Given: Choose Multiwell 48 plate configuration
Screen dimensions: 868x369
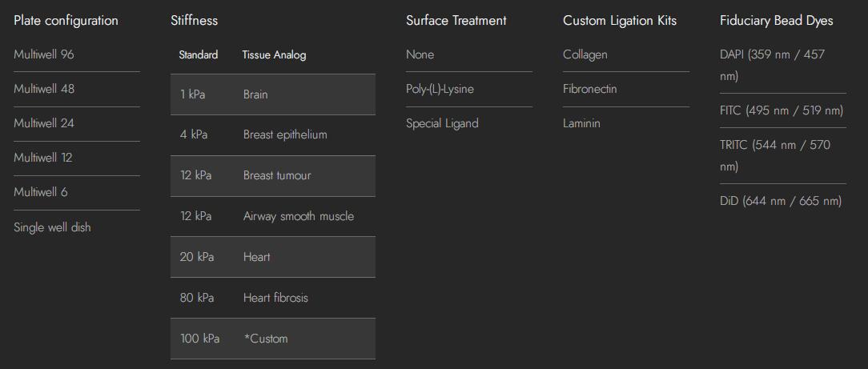Looking at the screenshot, I should [x=44, y=89].
